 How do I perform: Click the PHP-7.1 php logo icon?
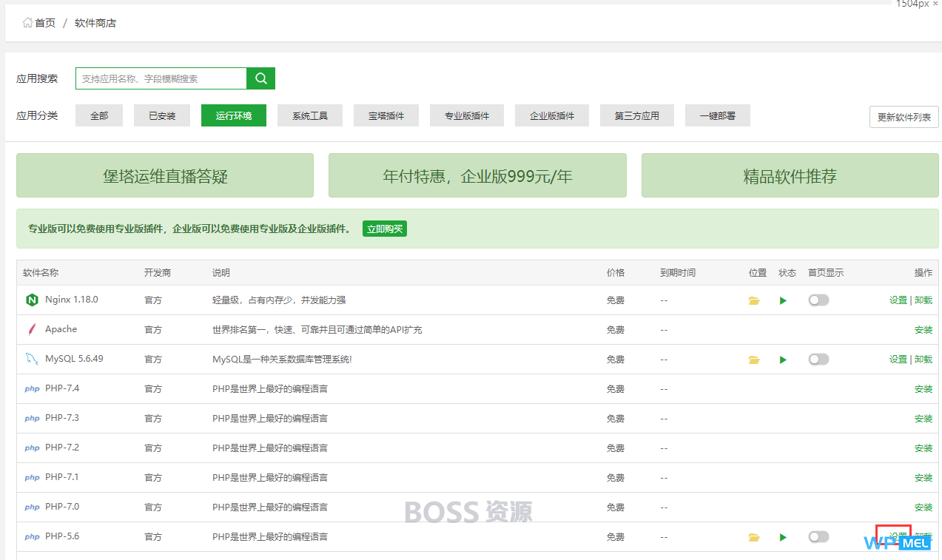(x=32, y=478)
